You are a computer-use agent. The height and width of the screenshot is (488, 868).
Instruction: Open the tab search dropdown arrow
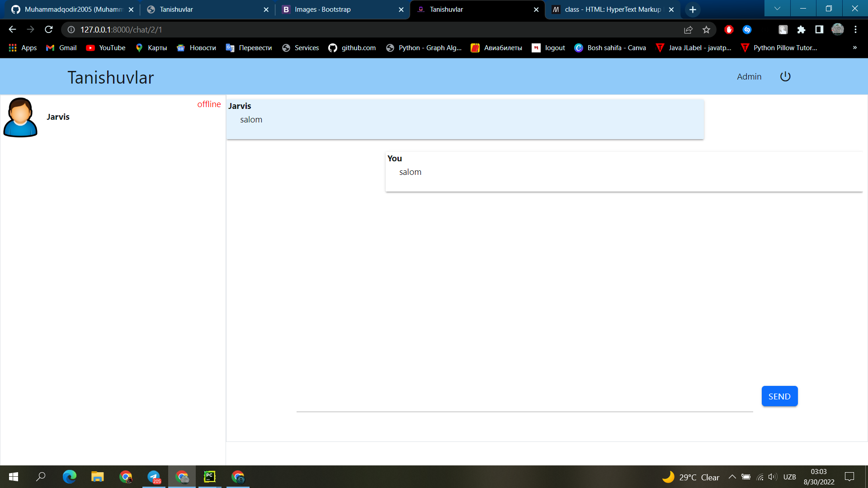click(777, 9)
